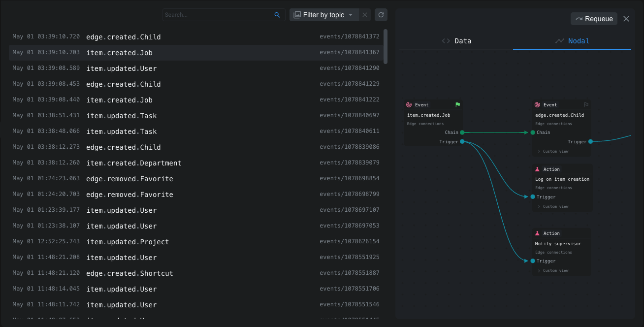Click the spiral icon on edge.created.Child node

pos(537,105)
